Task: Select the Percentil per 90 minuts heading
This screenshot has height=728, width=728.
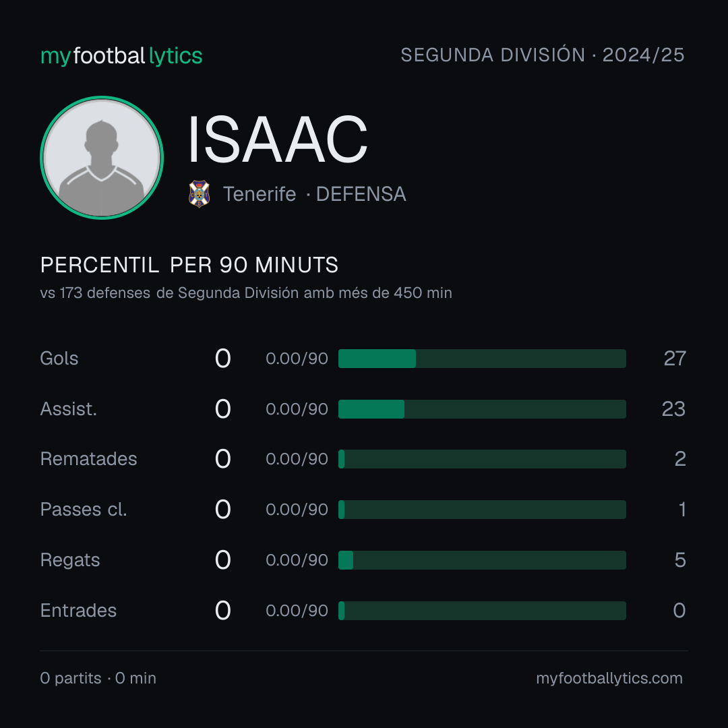Action: (x=189, y=265)
